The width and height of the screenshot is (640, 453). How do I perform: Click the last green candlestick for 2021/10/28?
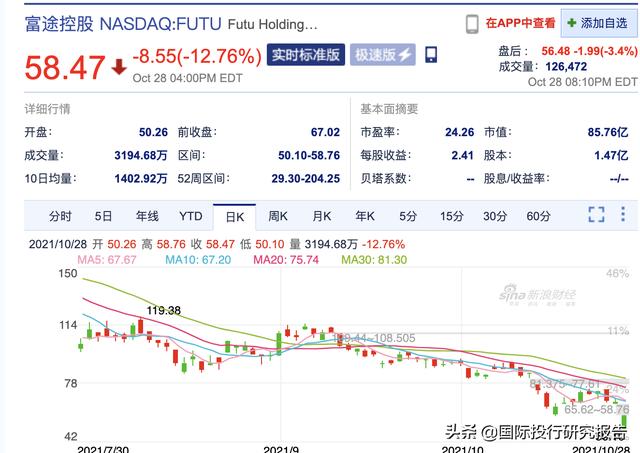624,421
